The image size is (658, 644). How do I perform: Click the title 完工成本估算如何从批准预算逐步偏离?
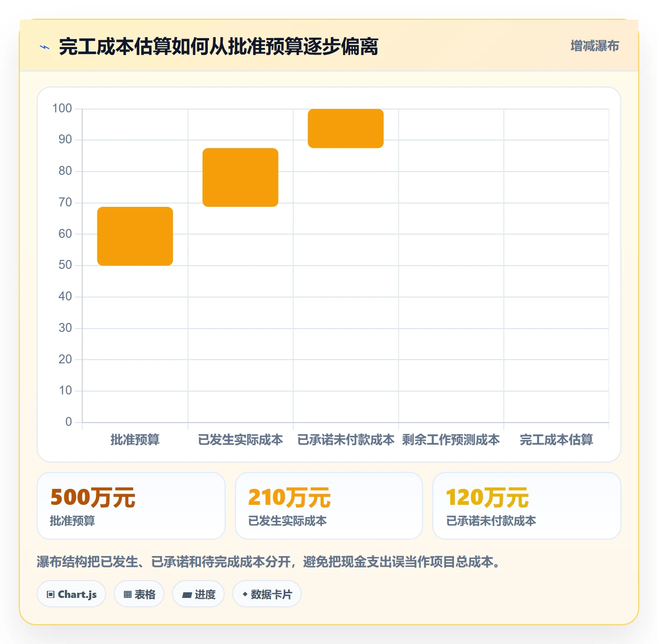[219, 47]
